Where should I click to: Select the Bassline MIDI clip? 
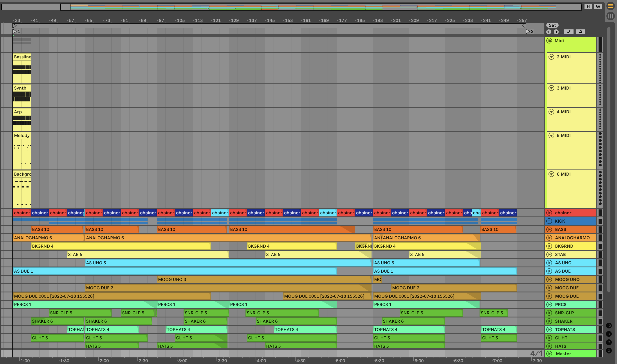22,68
